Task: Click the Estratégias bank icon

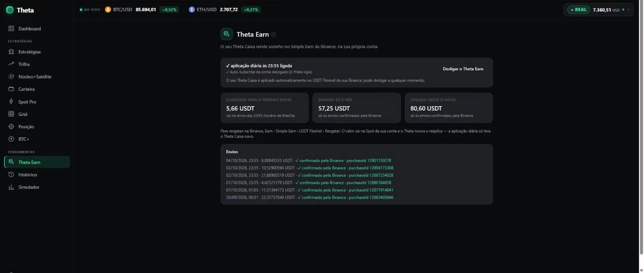Action: tap(11, 52)
